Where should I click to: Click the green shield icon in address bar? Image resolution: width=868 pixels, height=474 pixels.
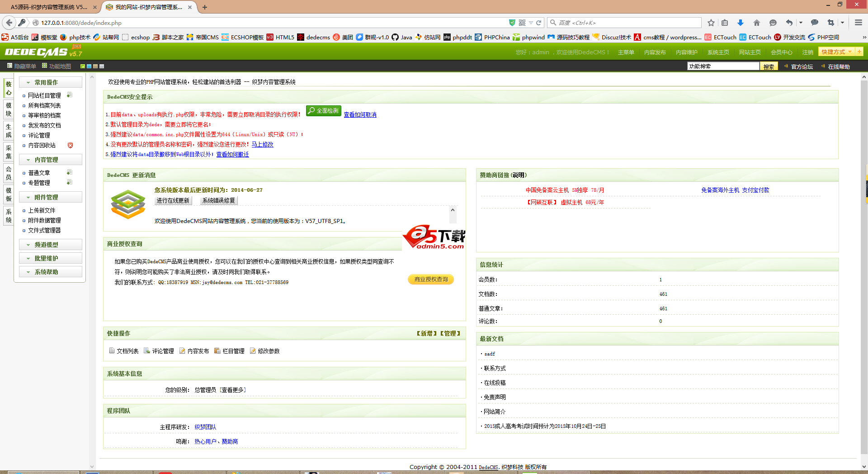pyautogui.click(x=512, y=23)
